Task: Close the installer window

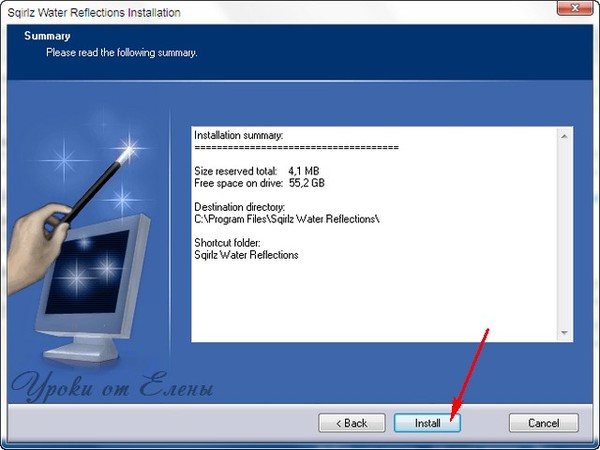Action: [x=575, y=8]
